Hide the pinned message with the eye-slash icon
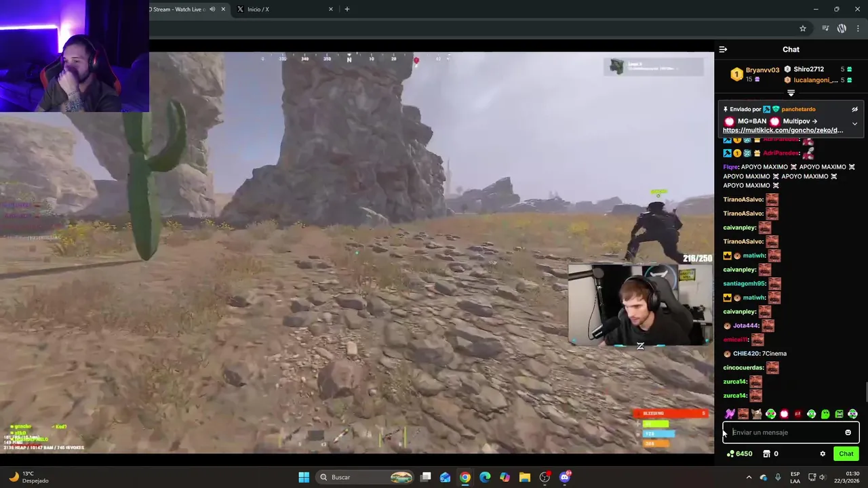 pyautogui.click(x=854, y=109)
